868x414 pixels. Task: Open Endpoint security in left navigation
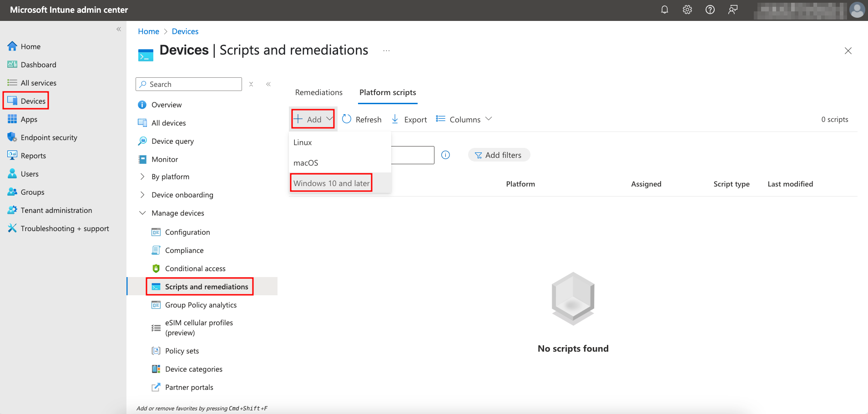[42, 137]
